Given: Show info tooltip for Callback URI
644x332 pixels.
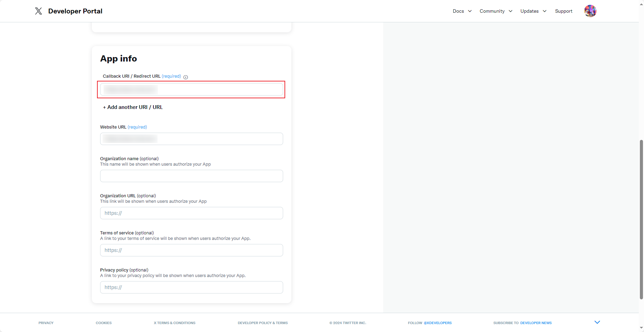Looking at the screenshot, I should click(x=186, y=77).
